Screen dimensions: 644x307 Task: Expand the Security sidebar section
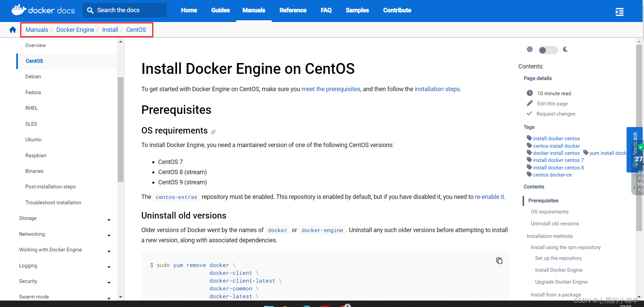pos(109,283)
